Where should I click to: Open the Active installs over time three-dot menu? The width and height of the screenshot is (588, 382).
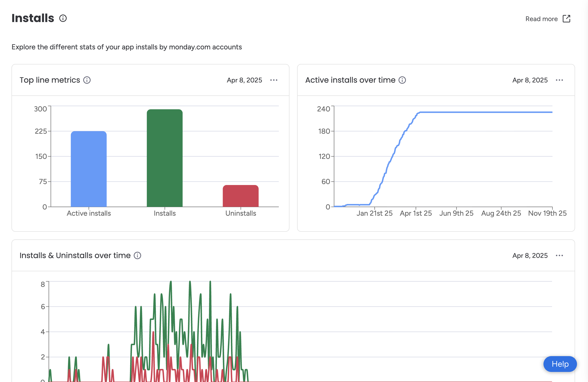coord(559,80)
